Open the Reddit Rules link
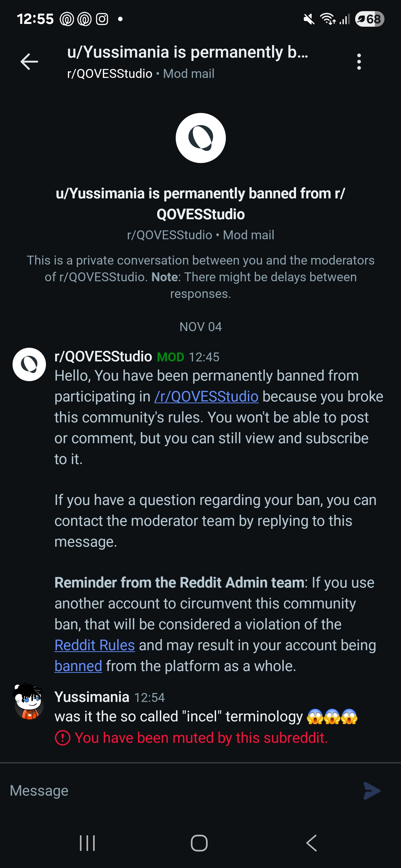Screen dimensions: 401x868 95,645
